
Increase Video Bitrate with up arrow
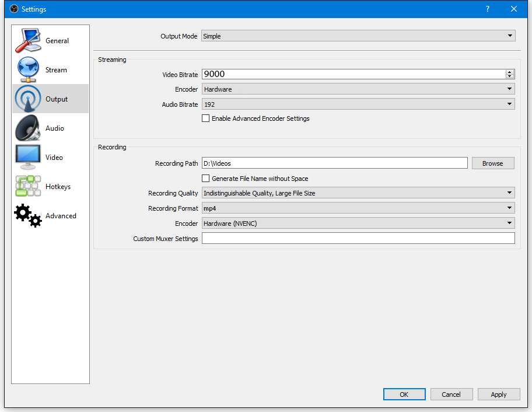510,72
